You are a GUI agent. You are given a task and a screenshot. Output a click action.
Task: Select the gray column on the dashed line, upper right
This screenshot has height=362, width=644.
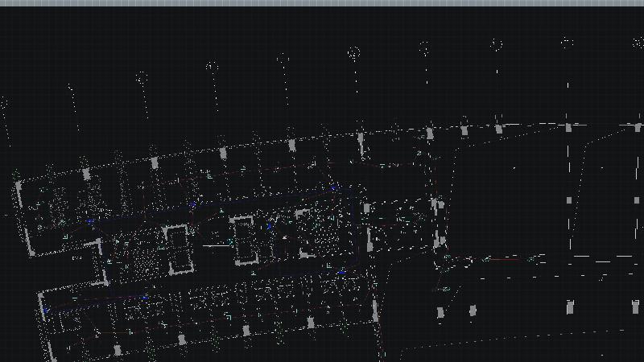click(569, 127)
